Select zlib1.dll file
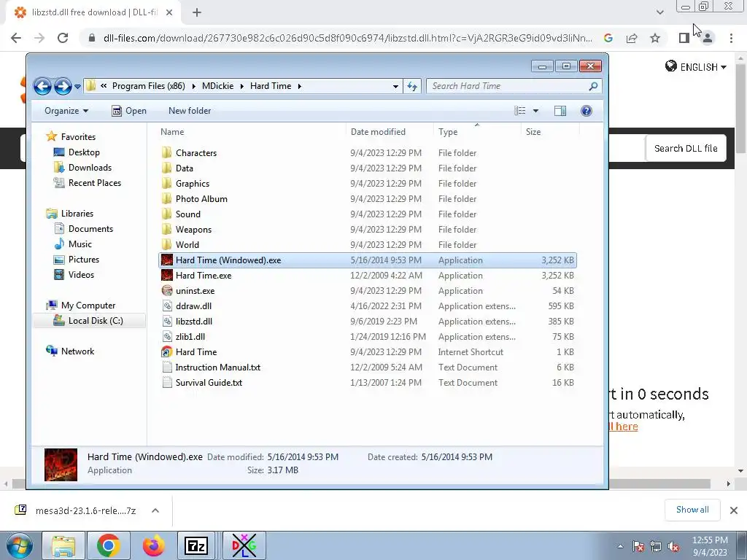Image resolution: width=747 pixels, height=560 pixels. pos(367,336)
